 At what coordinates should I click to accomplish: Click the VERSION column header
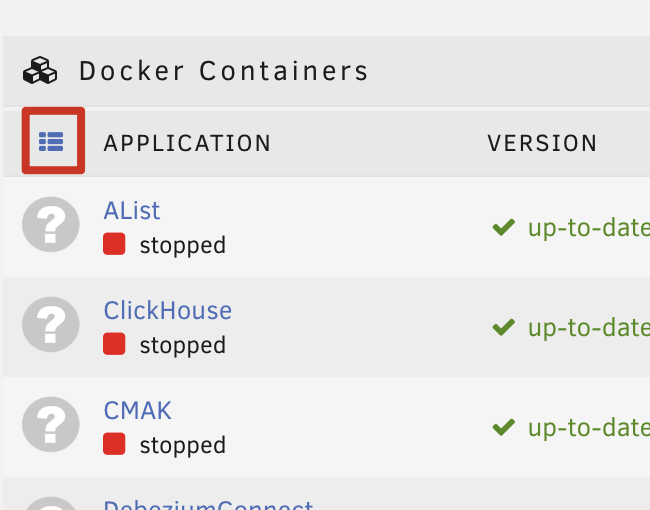coord(542,143)
